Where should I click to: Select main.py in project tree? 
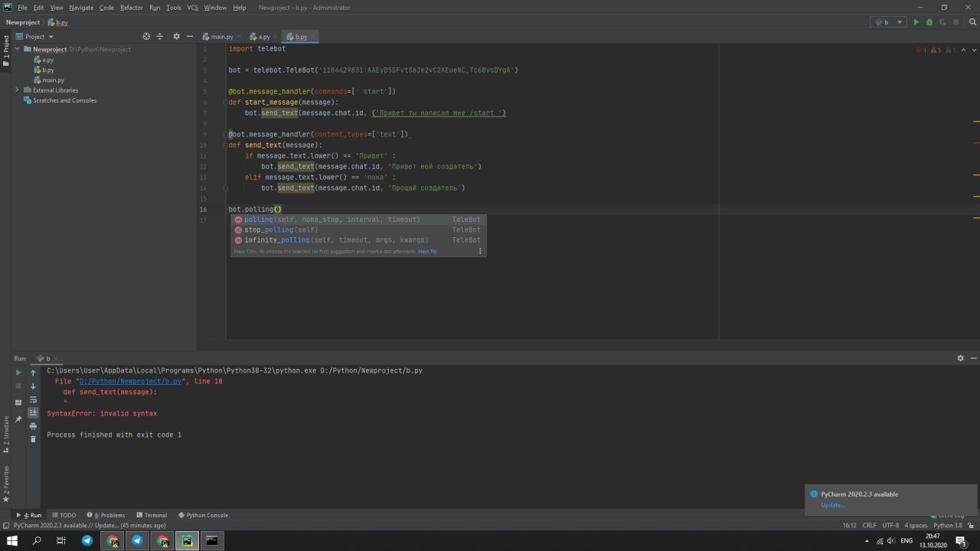[x=53, y=80]
